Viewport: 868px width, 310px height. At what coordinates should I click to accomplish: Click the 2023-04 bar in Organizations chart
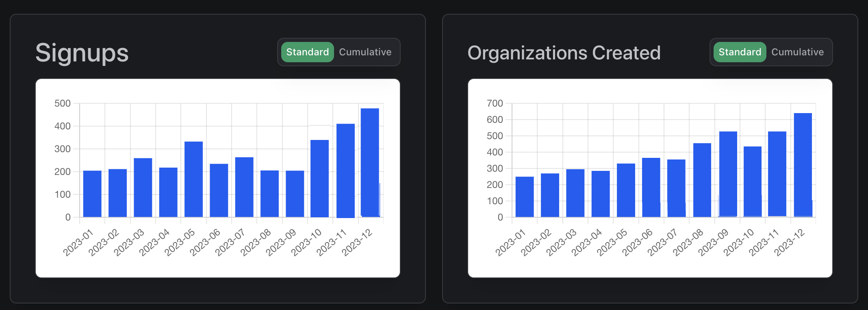point(601,194)
